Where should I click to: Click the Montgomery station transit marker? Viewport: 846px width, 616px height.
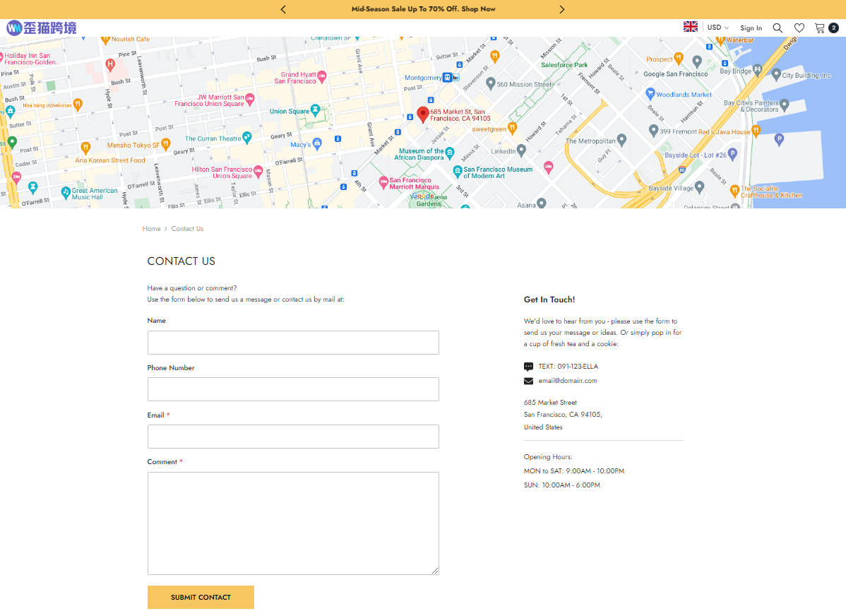click(x=447, y=77)
